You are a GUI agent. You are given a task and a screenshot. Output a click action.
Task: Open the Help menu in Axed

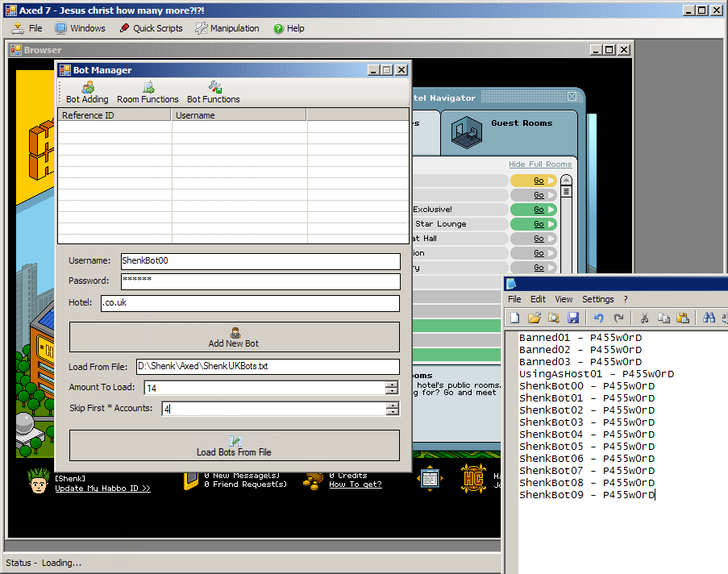pyautogui.click(x=289, y=28)
